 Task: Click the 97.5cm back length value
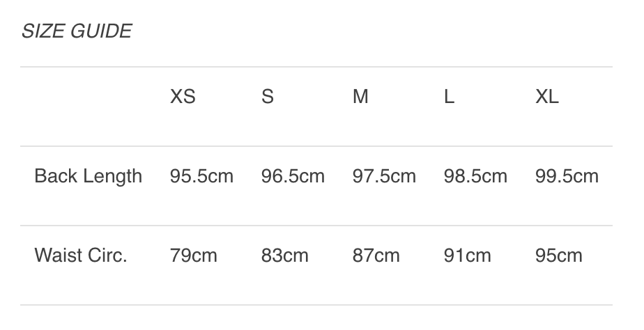384,176
